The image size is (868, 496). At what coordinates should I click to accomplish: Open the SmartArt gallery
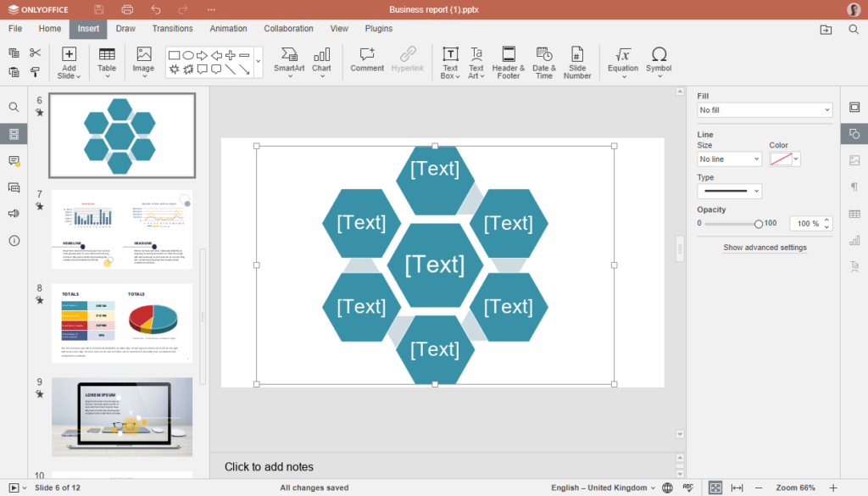click(288, 61)
